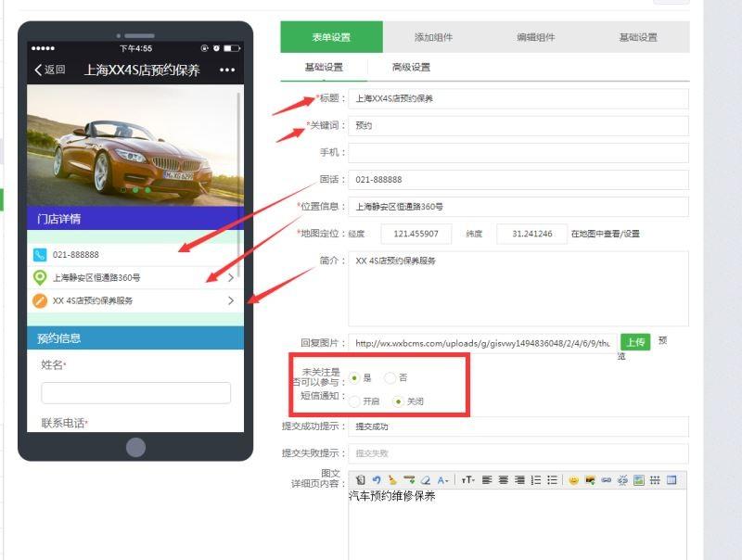This screenshot has width=742, height=560.
Task: Enable 开启 for 短信通知
Action: (355, 401)
